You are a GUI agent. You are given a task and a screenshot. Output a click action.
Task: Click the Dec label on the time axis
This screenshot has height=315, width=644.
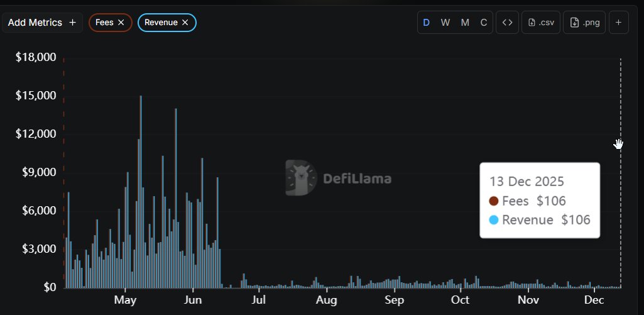coord(594,300)
